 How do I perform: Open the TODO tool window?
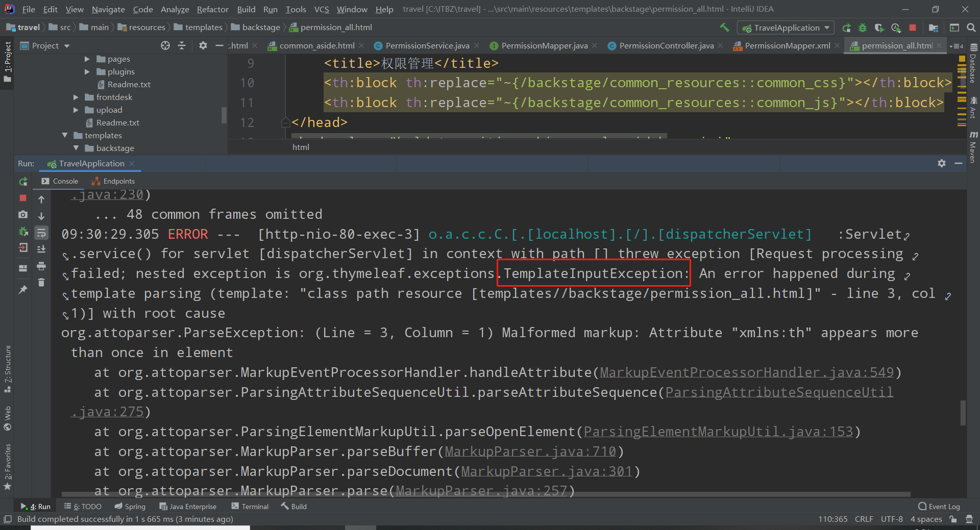83,506
